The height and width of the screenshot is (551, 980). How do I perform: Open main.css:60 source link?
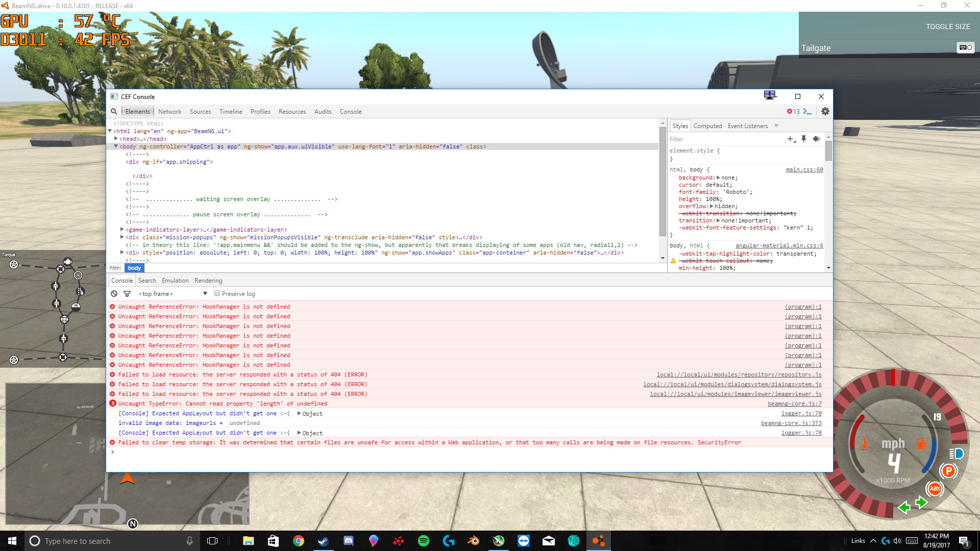804,169
